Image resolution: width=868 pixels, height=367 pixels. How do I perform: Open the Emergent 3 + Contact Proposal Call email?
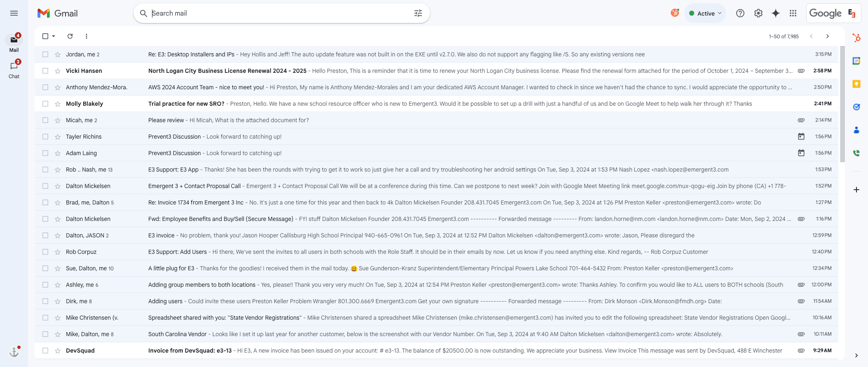436,186
